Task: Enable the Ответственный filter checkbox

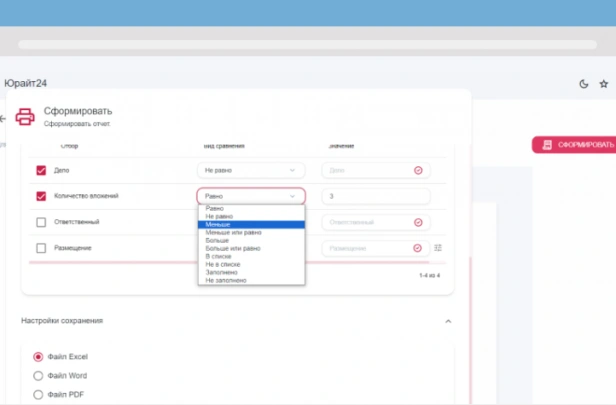Action: [41, 222]
